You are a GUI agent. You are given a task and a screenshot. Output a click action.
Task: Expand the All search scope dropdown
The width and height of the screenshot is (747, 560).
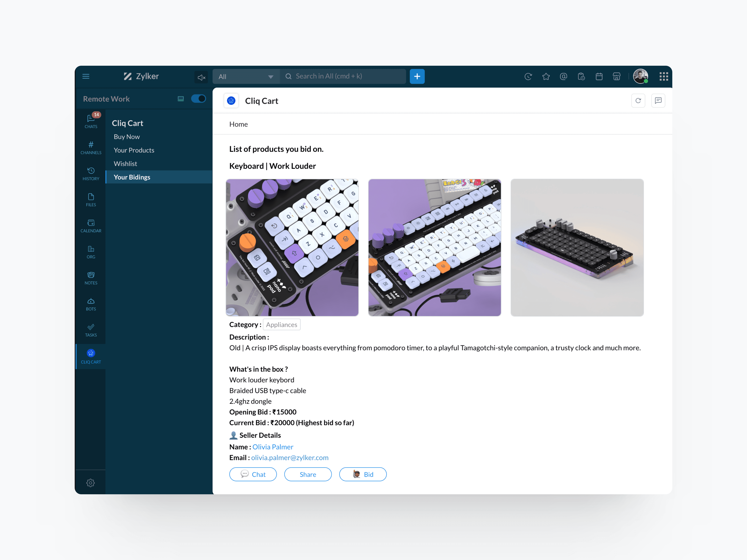tap(246, 77)
